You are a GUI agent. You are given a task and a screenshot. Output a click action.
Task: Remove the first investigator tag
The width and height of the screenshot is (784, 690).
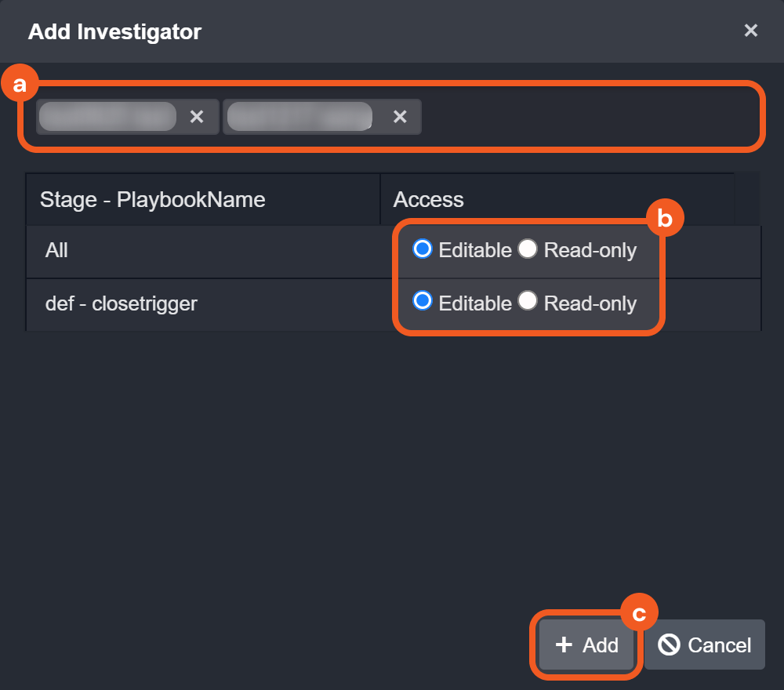(x=197, y=117)
